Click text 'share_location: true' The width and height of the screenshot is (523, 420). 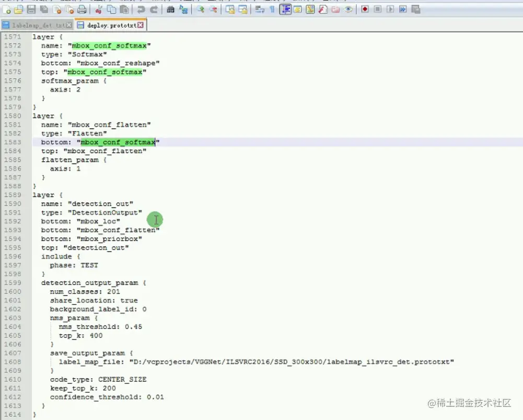94,300
